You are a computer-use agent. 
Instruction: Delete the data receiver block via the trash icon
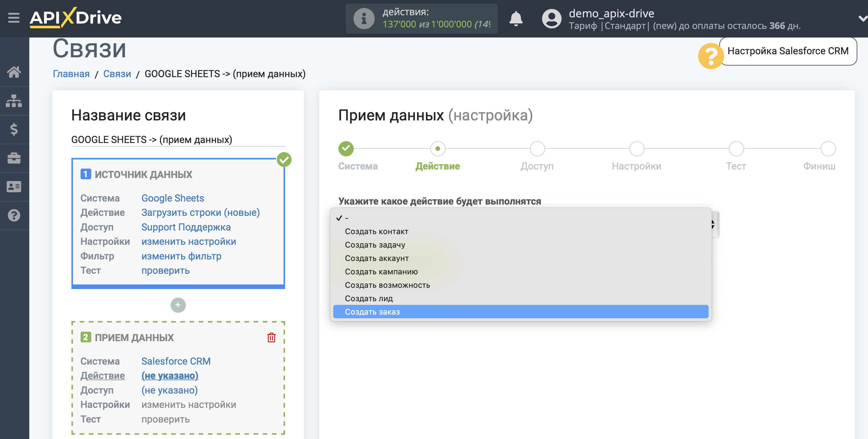271,337
